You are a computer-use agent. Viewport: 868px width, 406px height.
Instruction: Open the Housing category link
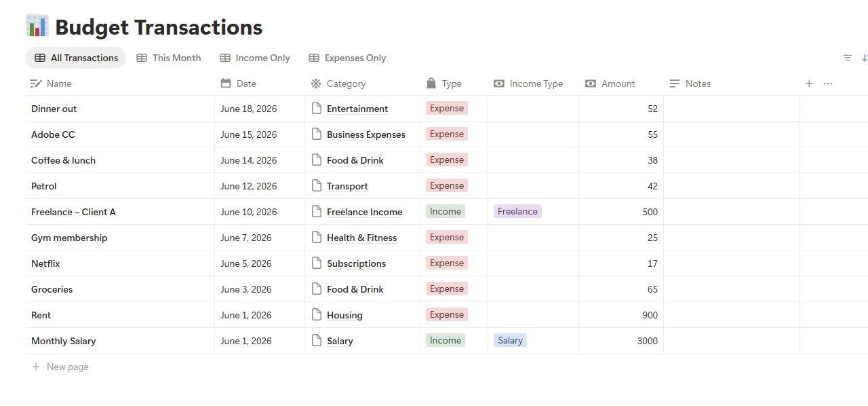(344, 315)
